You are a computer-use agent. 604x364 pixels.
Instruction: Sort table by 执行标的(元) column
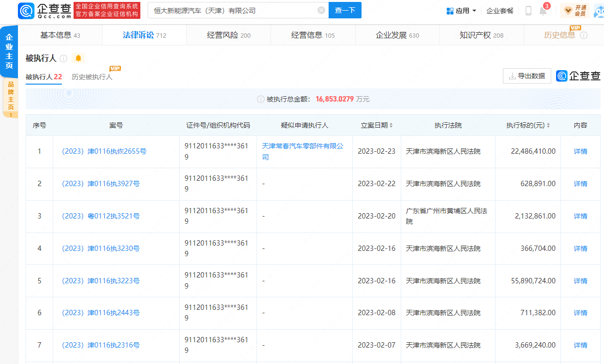click(548, 126)
